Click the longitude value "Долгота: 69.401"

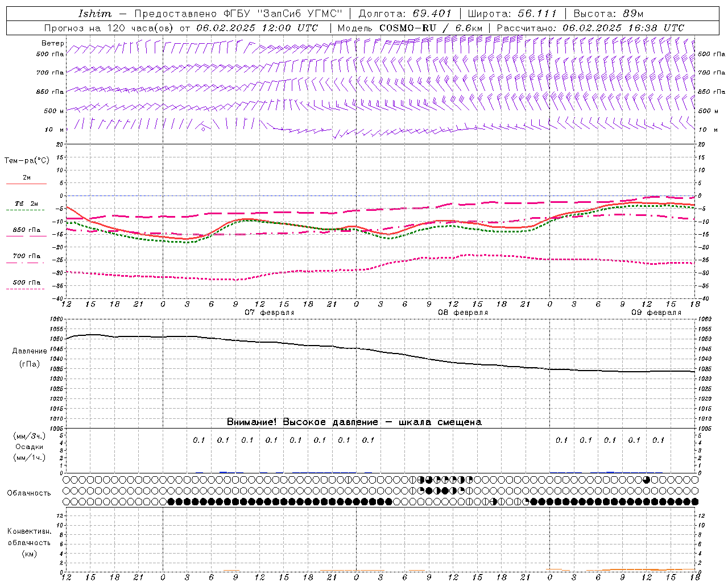tap(404, 14)
